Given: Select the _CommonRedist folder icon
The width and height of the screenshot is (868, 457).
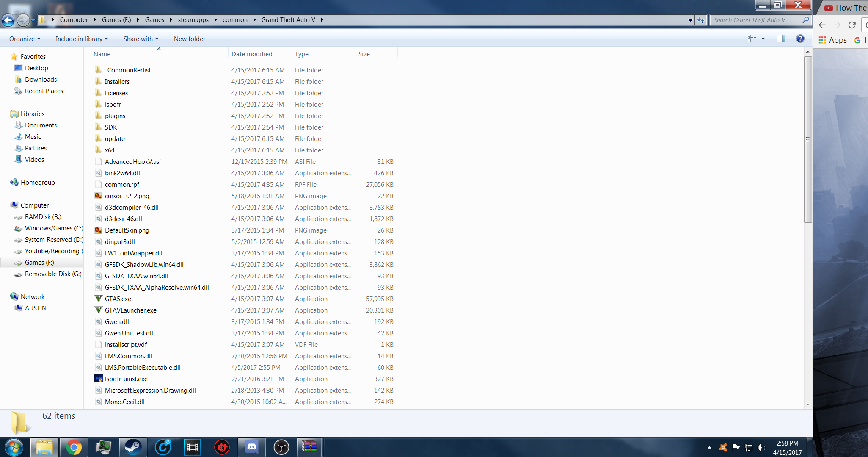Looking at the screenshot, I should tap(98, 70).
